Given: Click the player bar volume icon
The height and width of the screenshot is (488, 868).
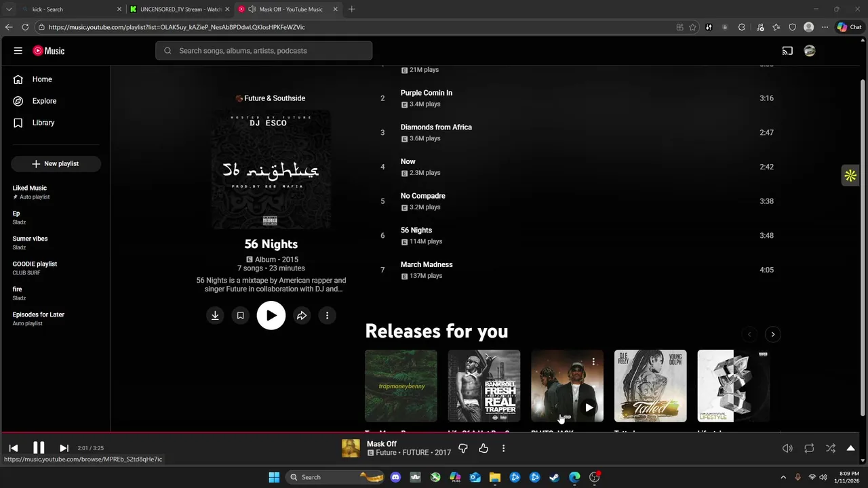Looking at the screenshot, I should point(787,448).
